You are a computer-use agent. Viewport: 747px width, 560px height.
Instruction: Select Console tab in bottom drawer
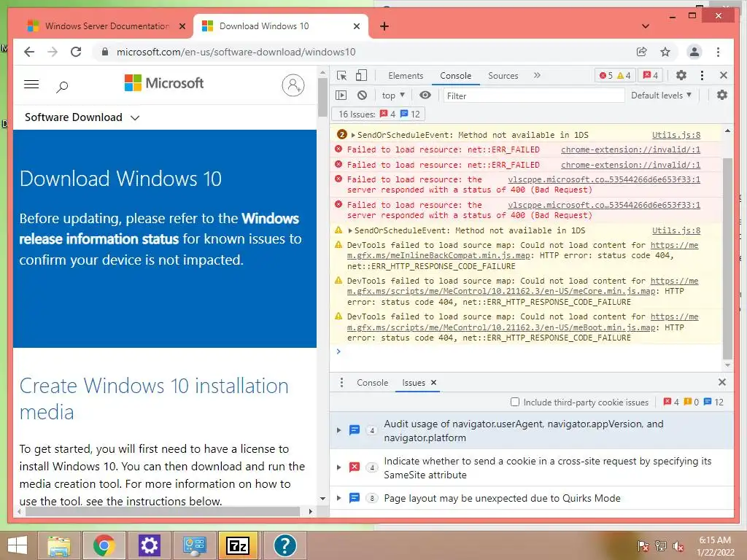coord(373,382)
